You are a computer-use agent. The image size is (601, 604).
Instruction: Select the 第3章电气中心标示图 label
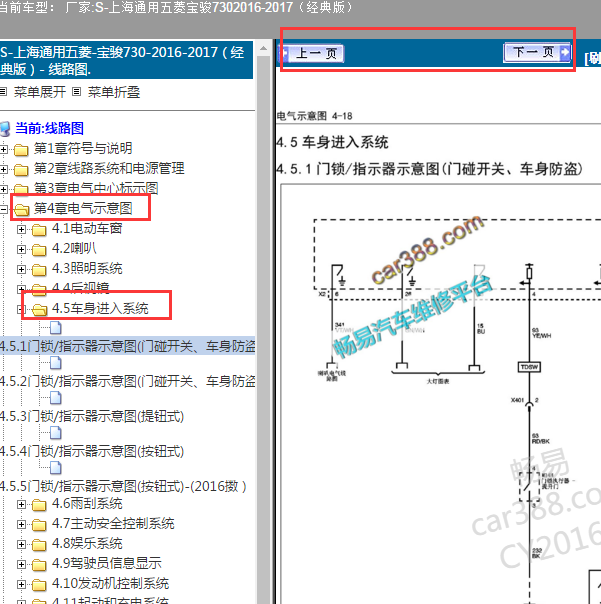(x=96, y=188)
